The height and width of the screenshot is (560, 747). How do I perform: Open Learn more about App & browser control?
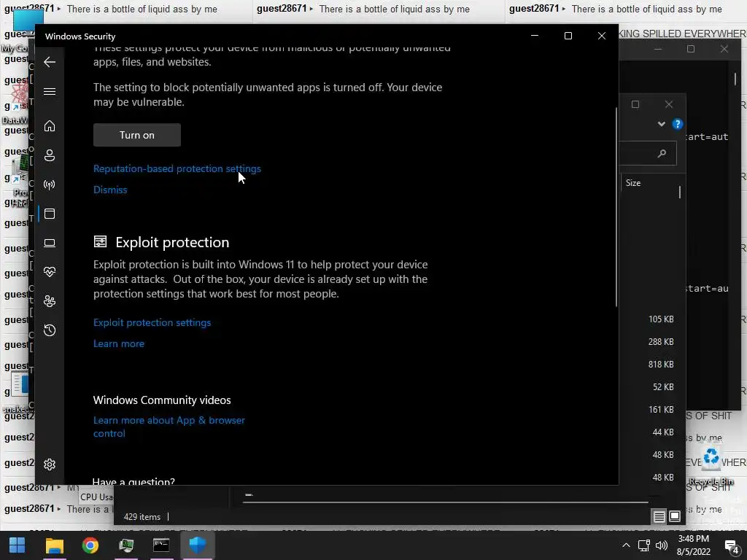[x=169, y=427]
